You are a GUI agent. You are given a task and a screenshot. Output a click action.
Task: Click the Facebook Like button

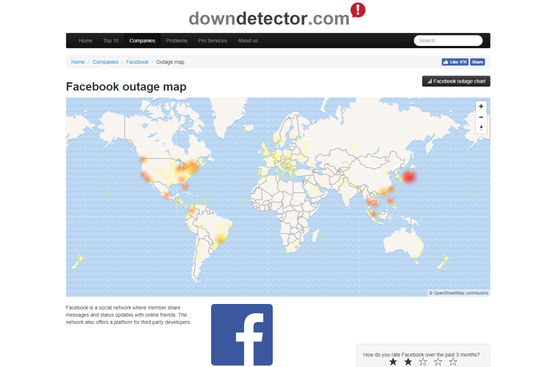pyautogui.click(x=455, y=62)
